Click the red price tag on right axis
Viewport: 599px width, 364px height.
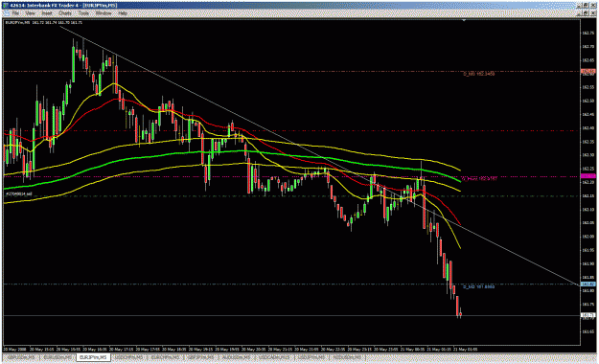(x=587, y=71)
